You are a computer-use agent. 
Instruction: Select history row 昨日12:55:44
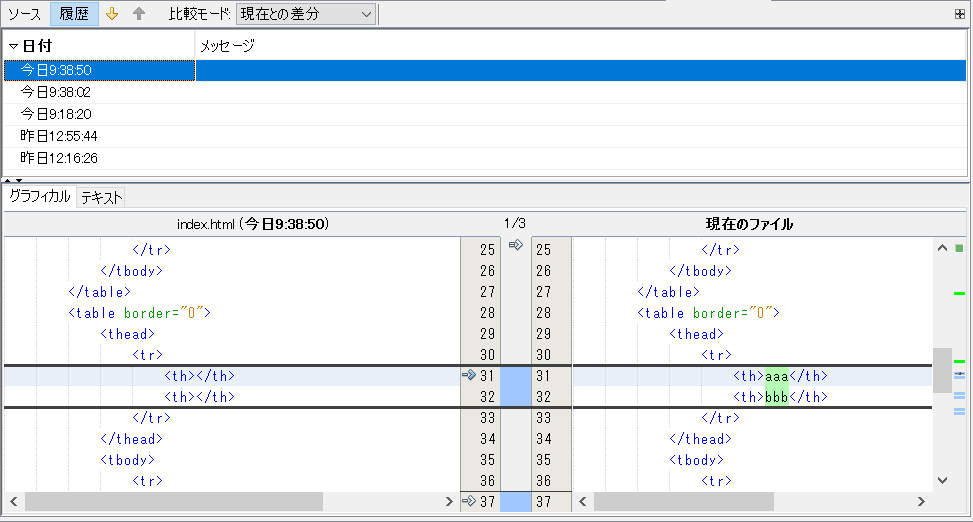[485, 136]
